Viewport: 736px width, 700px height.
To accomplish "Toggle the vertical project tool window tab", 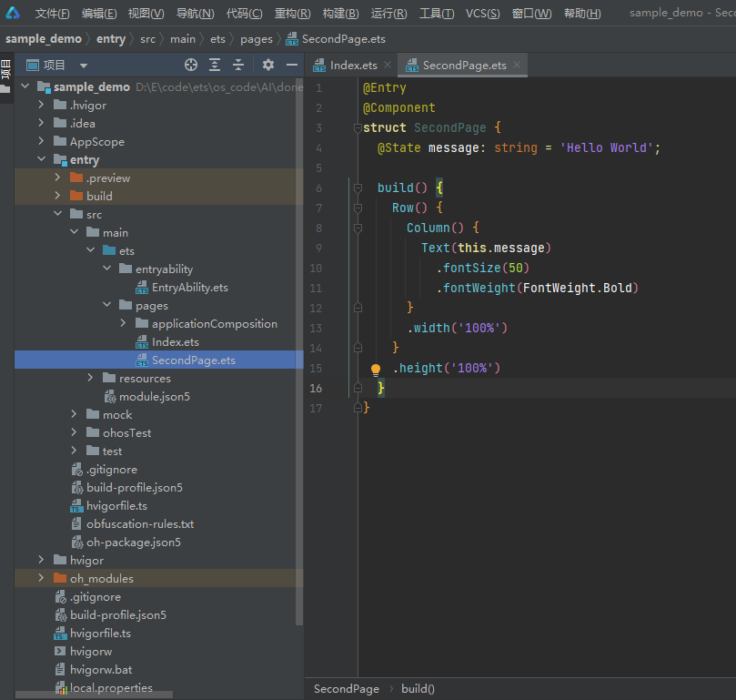I will click(x=6, y=76).
